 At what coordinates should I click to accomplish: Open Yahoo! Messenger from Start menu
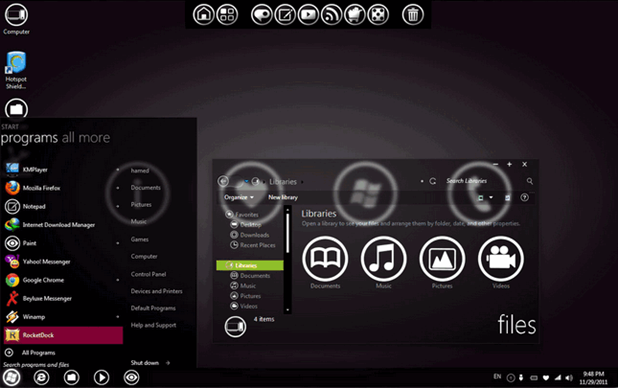click(63, 261)
